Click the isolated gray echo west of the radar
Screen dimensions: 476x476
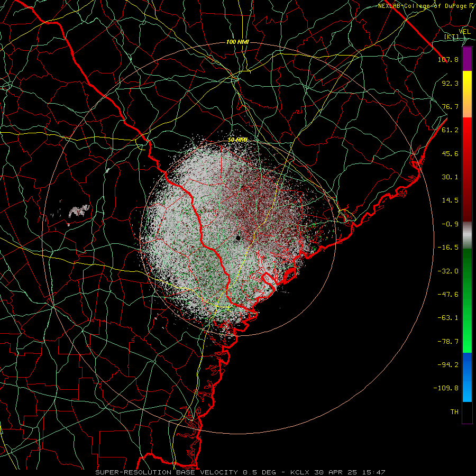click(79, 210)
